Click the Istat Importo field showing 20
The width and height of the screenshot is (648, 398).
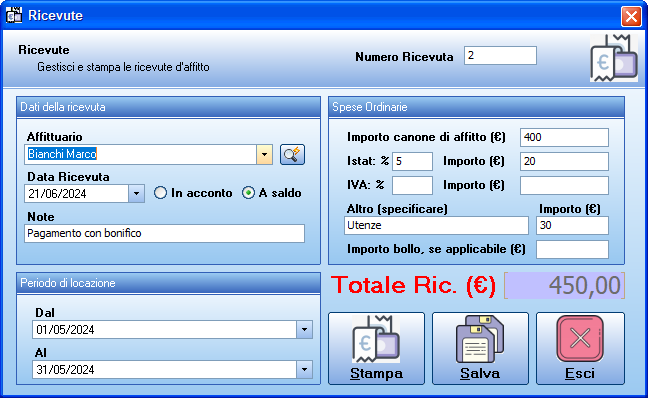tap(564, 161)
